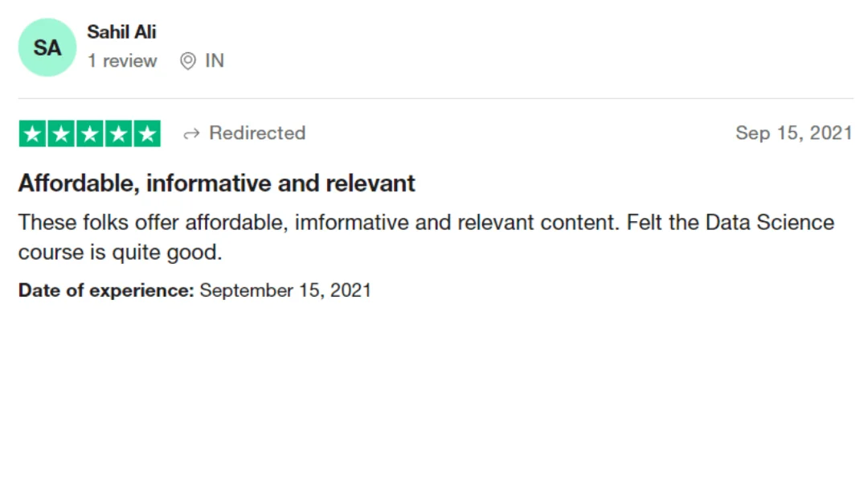
Task: Click the 'September 15, 2021' experience date value
Action: [x=285, y=290]
